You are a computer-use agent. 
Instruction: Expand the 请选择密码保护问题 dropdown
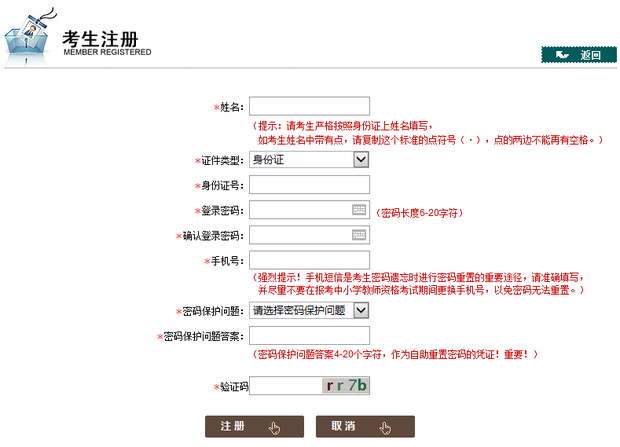pyautogui.click(x=309, y=310)
